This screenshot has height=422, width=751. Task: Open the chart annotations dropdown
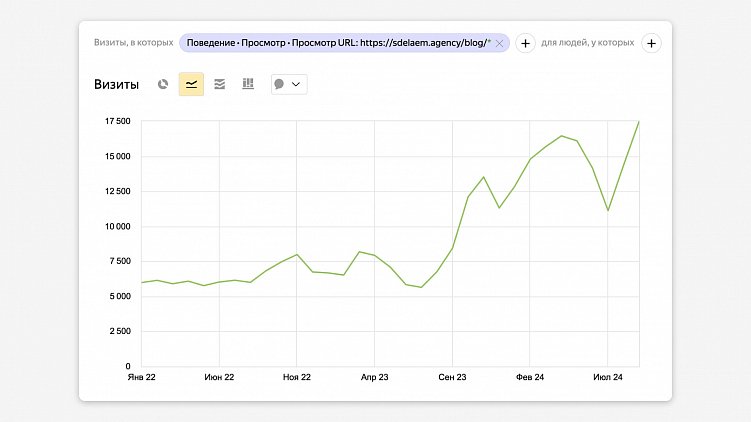(x=289, y=84)
